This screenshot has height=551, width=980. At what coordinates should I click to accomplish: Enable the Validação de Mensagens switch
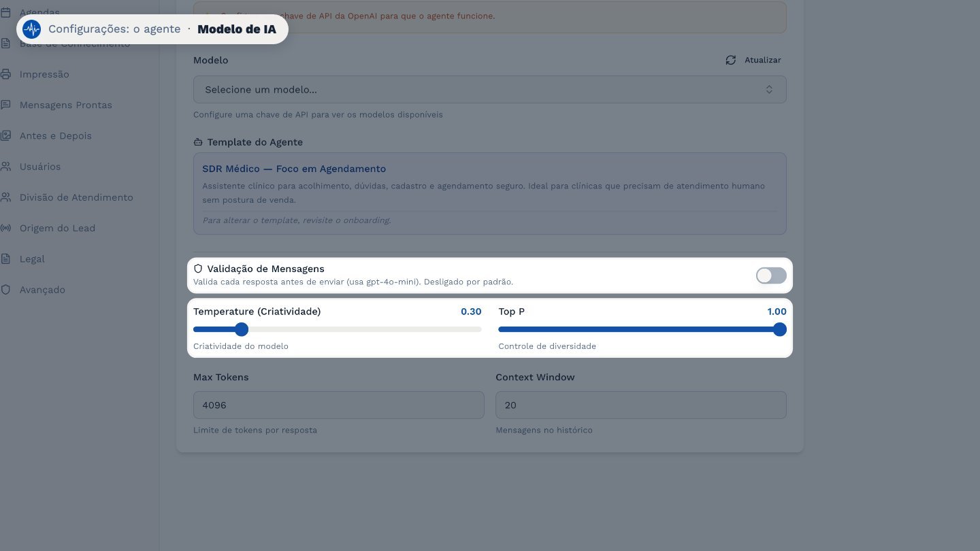pos(771,275)
